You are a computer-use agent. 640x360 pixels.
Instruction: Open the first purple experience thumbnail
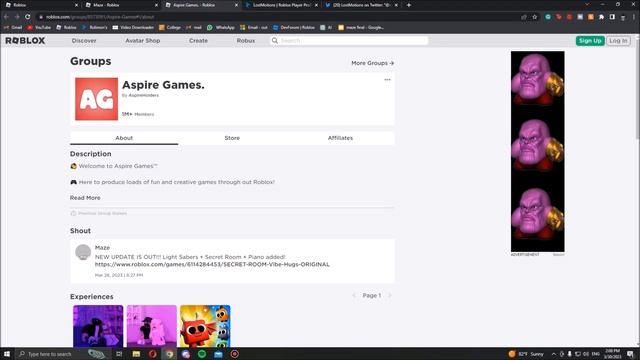click(98, 326)
